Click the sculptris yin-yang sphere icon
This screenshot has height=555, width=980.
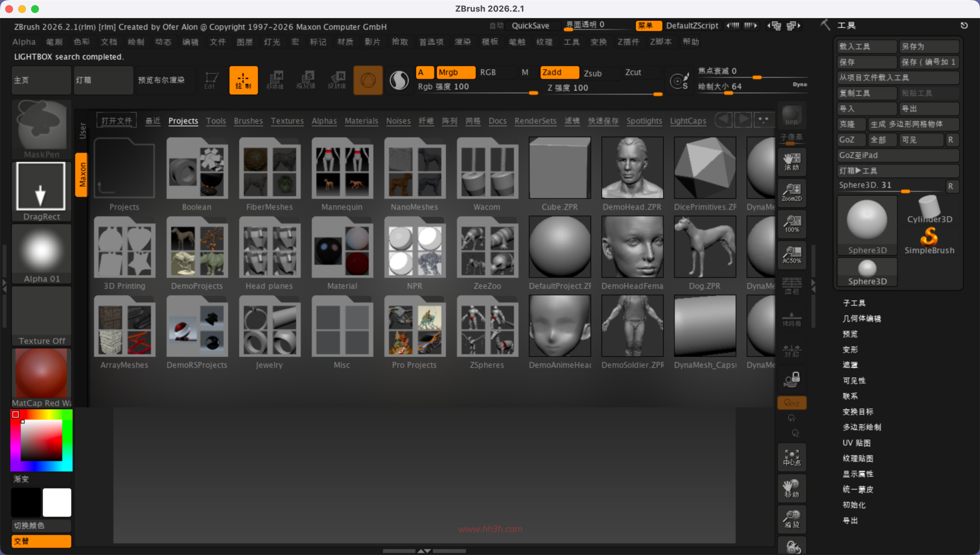point(399,80)
